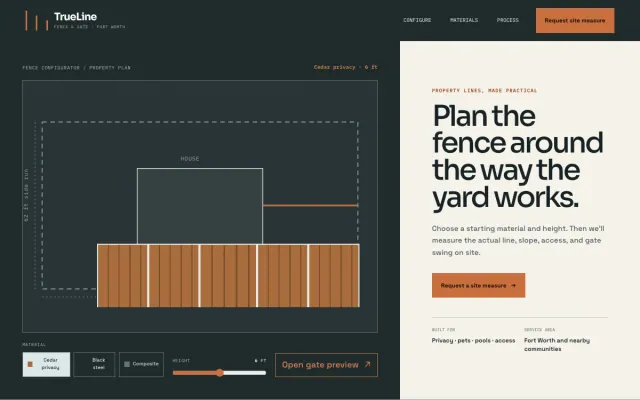Image resolution: width=640 pixels, height=400 pixels.
Task: Click the 'FENCE CONFIGURATOR / PROPERTY PLAN' breadcrumb
Action: point(77,68)
